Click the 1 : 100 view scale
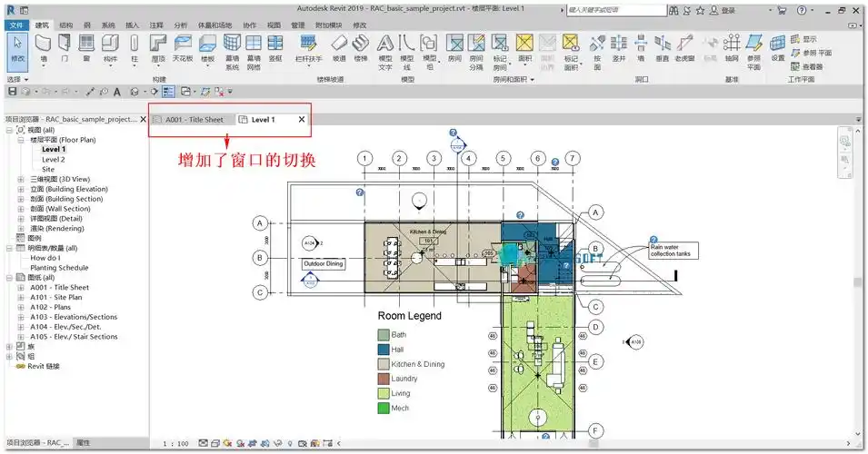 (x=175, y=444)
